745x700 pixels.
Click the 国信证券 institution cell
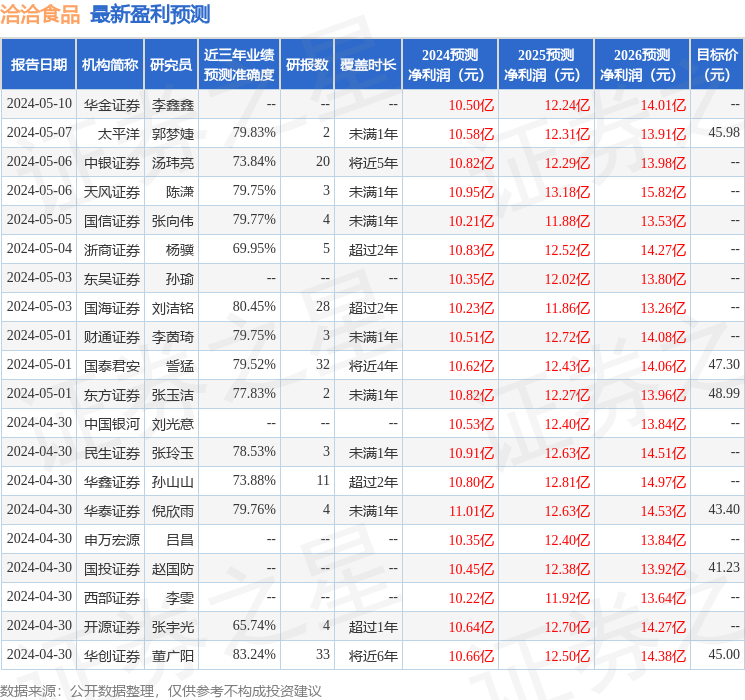click(x=112, y=221)
